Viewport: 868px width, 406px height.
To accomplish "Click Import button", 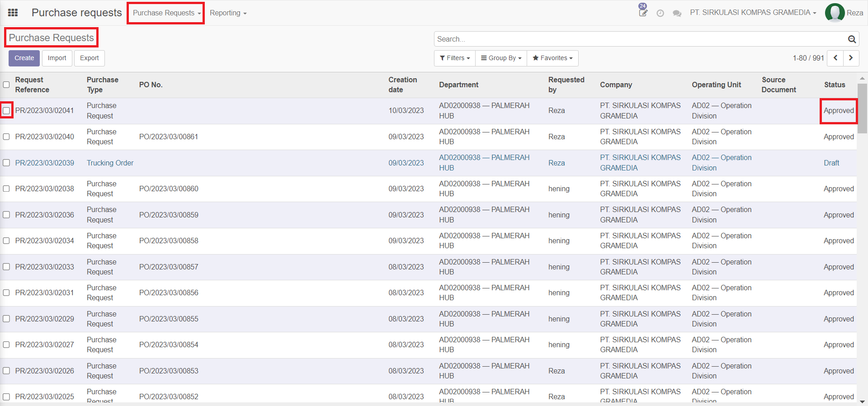I will pyautogui.click(x=57, y=58).
